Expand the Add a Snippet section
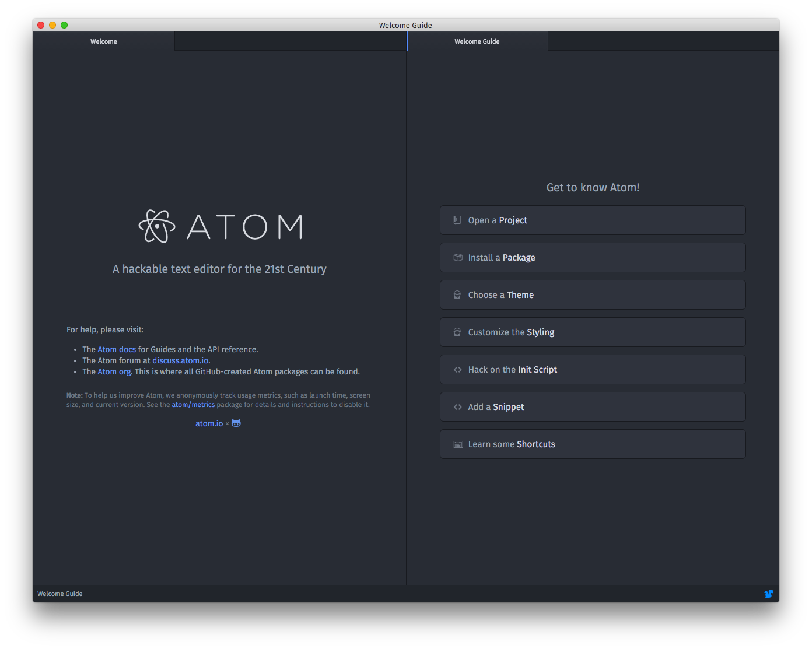Viewport: 812px width, 649px height. (593, 407)
